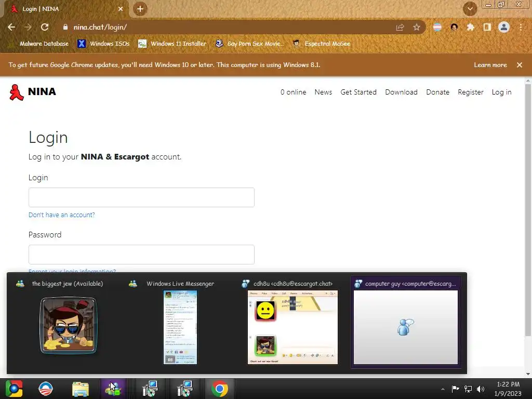Click the Don't have an account? link

[61, 215]
